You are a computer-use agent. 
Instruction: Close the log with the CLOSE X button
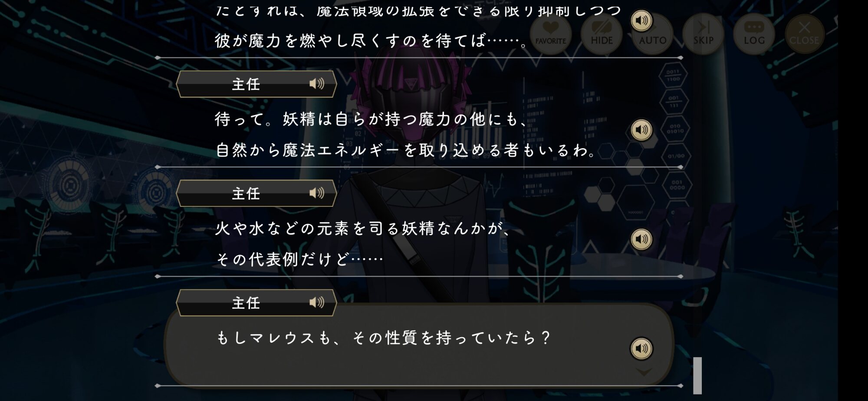tap(804, 33)
